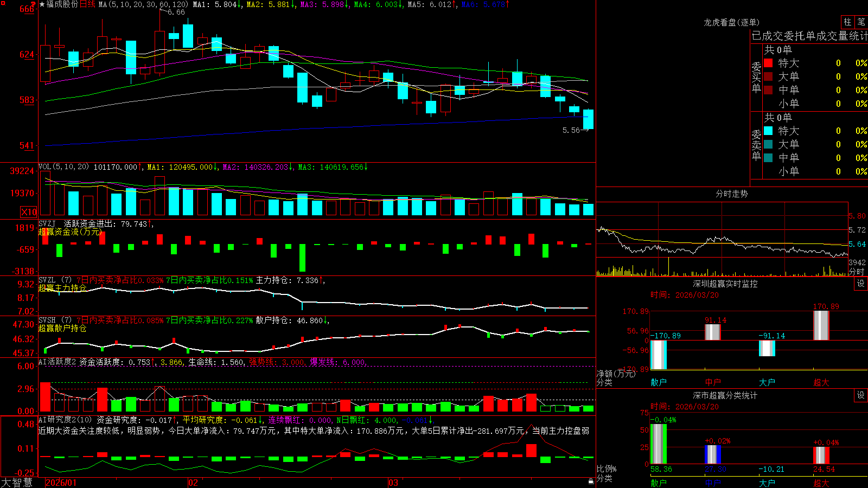Click 委卖单 section label
868x488 pixels.
tap(756, 145)
